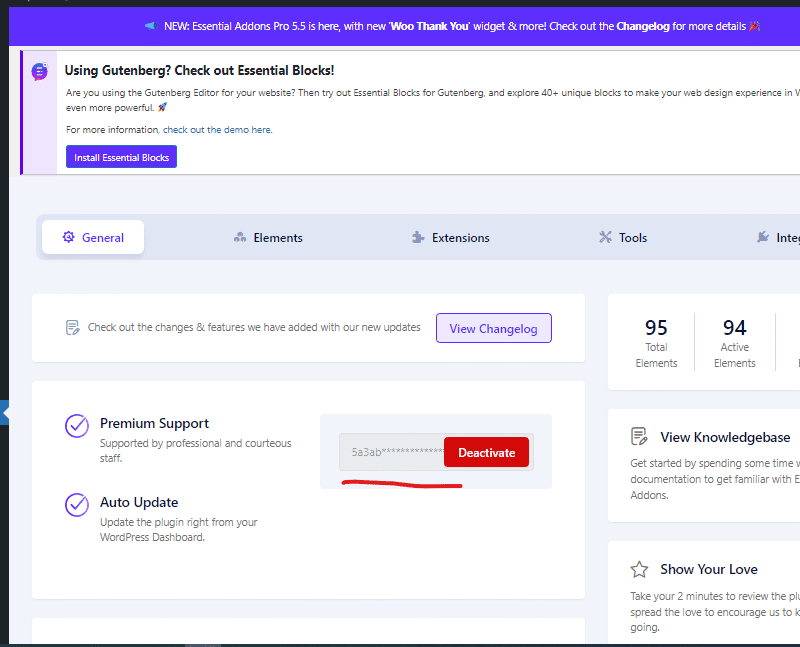Click the 'Using Gutenberg?' notice heading
Image resolution: width=800 pixels, height=647 pixels.
coord(199,70)
